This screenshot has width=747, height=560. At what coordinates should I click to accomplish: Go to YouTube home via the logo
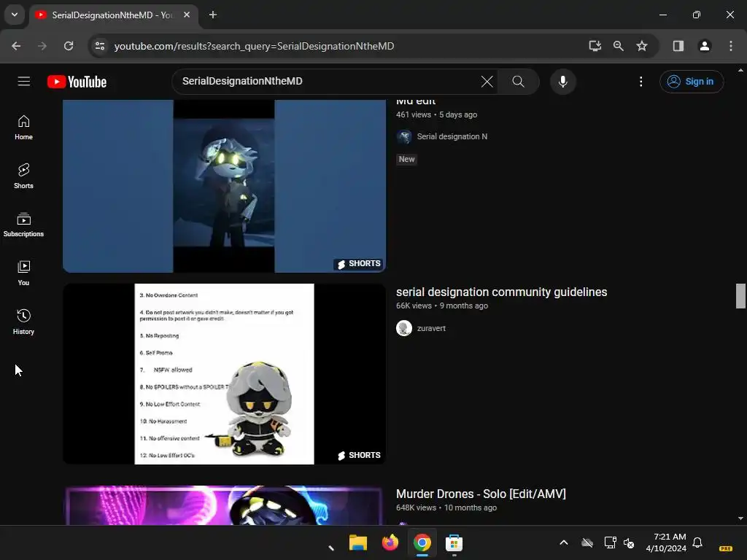point(77,82)
